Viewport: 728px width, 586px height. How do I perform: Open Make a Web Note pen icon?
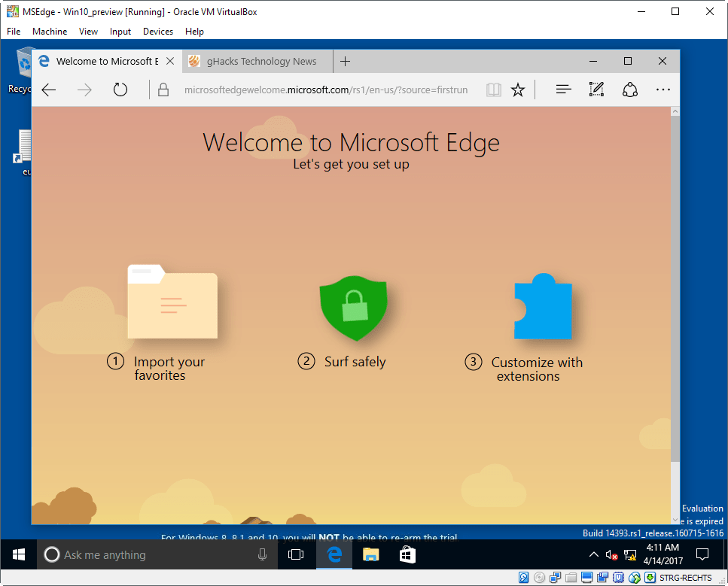(596, 90)
